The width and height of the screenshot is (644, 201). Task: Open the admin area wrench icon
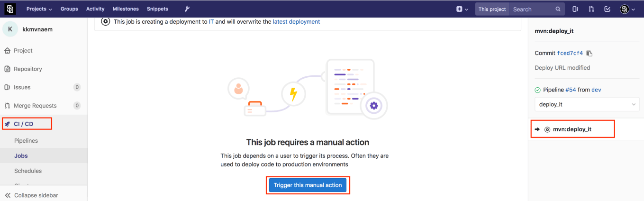coord(187,9)
